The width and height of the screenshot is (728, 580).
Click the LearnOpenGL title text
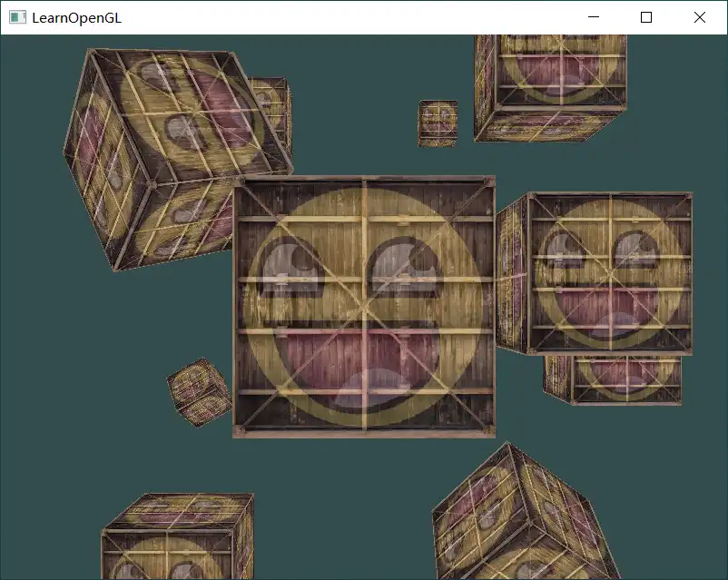coord(76,17)
